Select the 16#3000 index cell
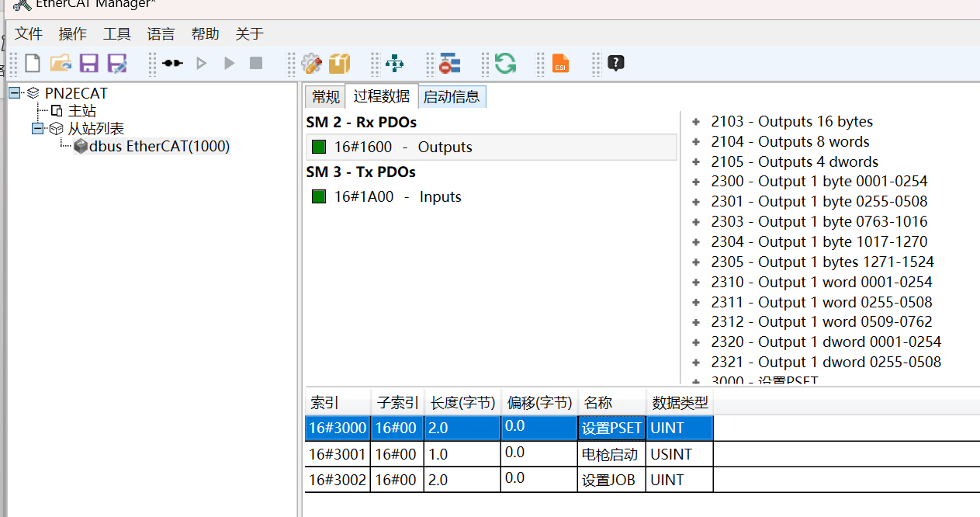The width and height of the screenshot is (980, 517). (x=338, y=428)
